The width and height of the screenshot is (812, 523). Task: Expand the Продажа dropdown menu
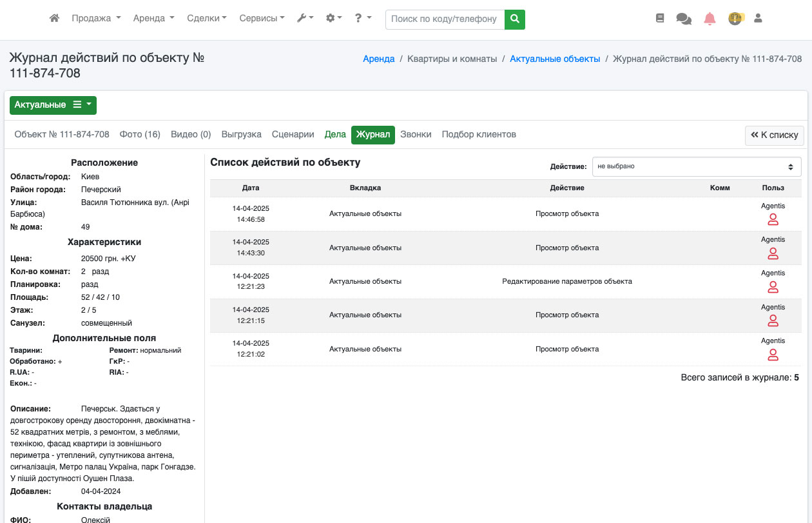(x=96, y=19)
